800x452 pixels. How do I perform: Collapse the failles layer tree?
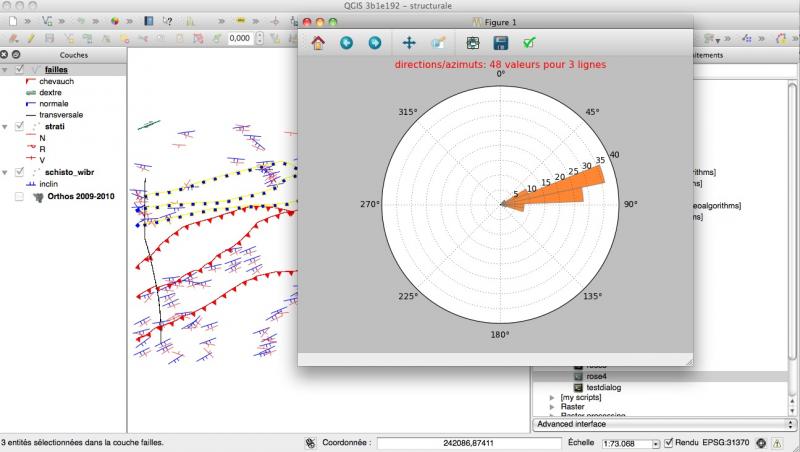click(x=7, y=69)
